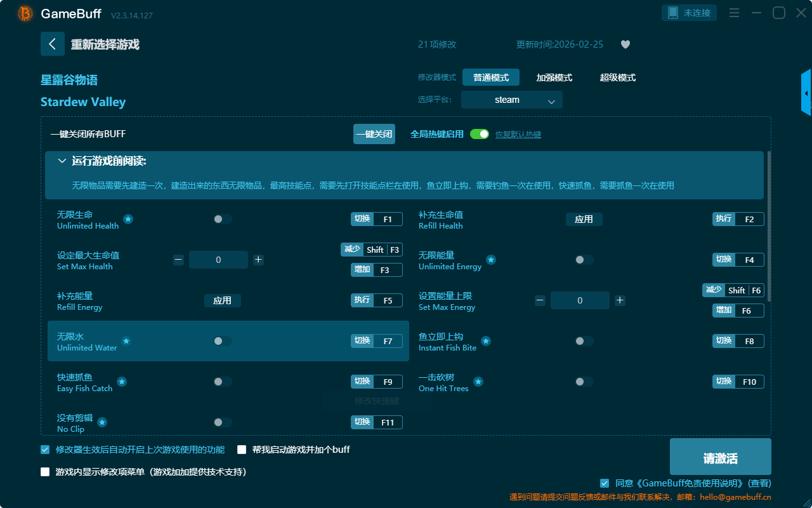Click the back arrow to reselect game
This screenshot has width=812, height=508.
point(53,44)
